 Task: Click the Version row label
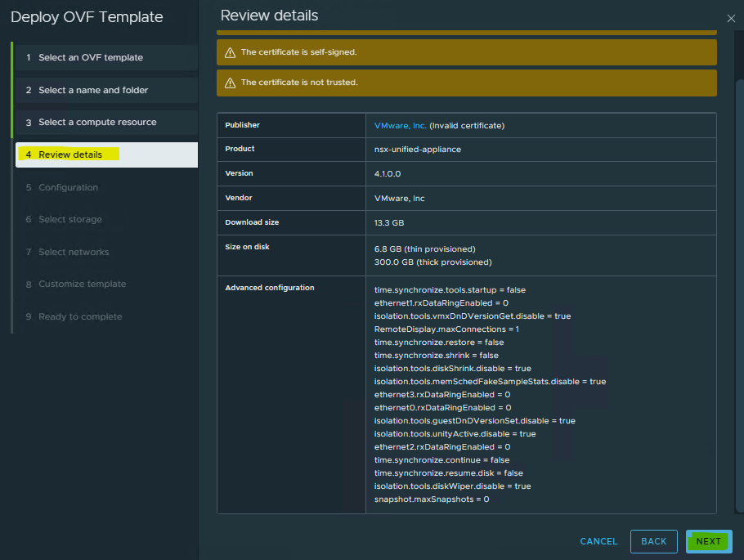click(239, 173)
